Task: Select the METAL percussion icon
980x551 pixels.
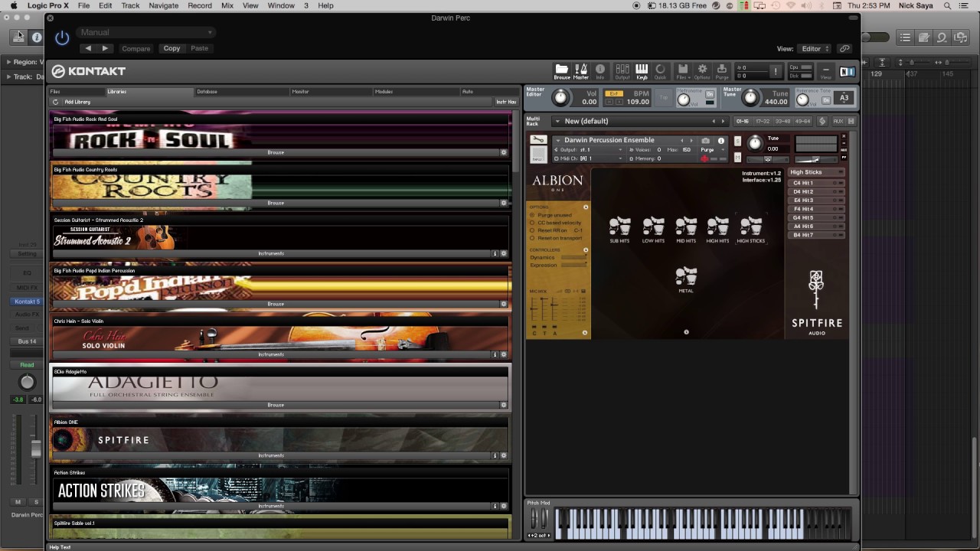Action: (x=686, y=280)
